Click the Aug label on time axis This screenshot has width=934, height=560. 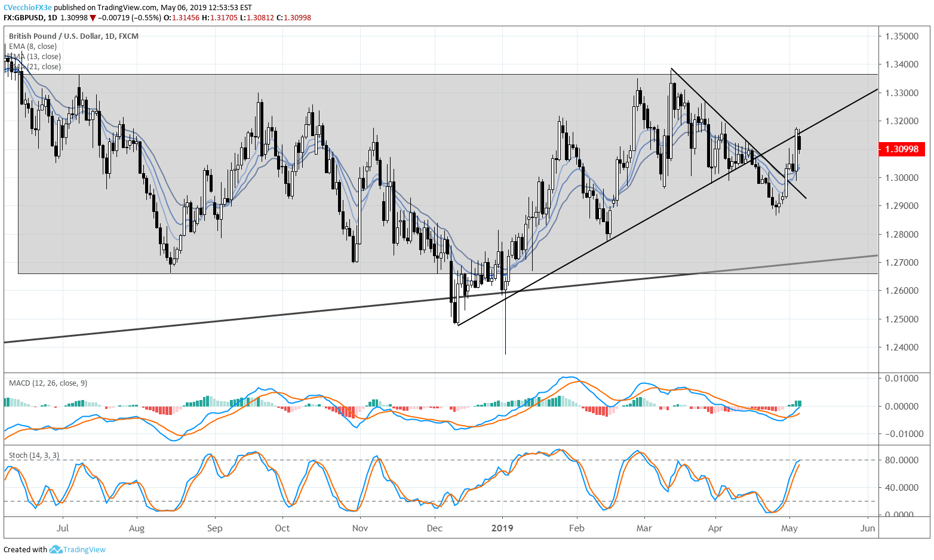(x=137, y=528)
